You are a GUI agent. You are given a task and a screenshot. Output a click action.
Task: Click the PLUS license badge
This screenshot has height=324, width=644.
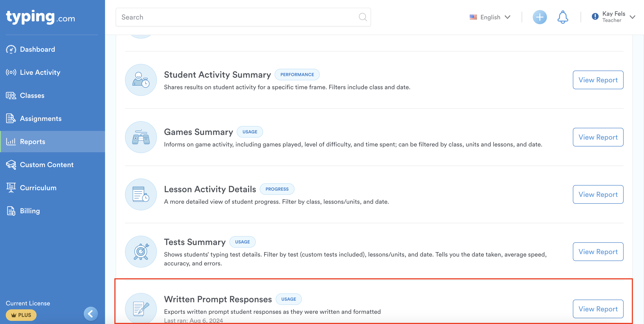pos(21,315)
